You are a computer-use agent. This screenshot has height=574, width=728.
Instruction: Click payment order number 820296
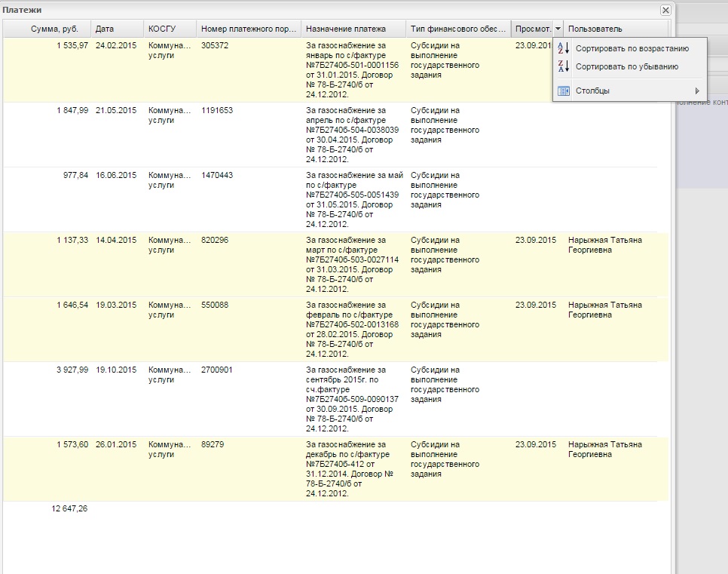coord(215,241)
